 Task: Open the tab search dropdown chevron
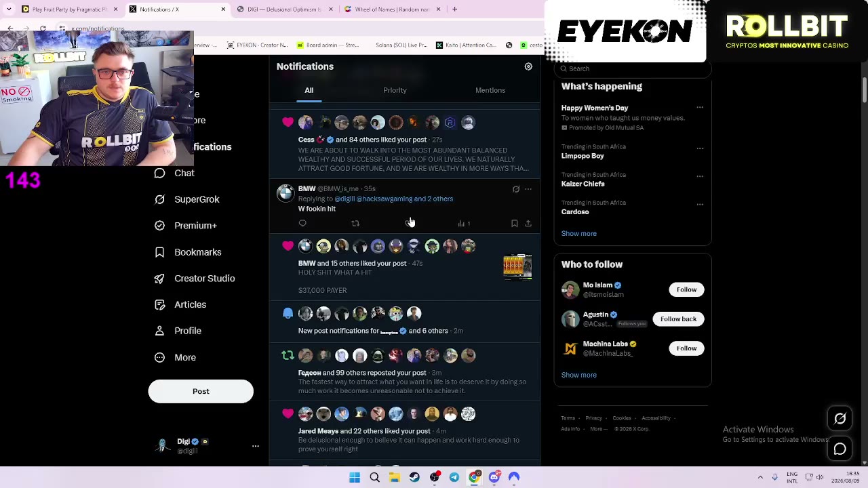click(9, 9)
